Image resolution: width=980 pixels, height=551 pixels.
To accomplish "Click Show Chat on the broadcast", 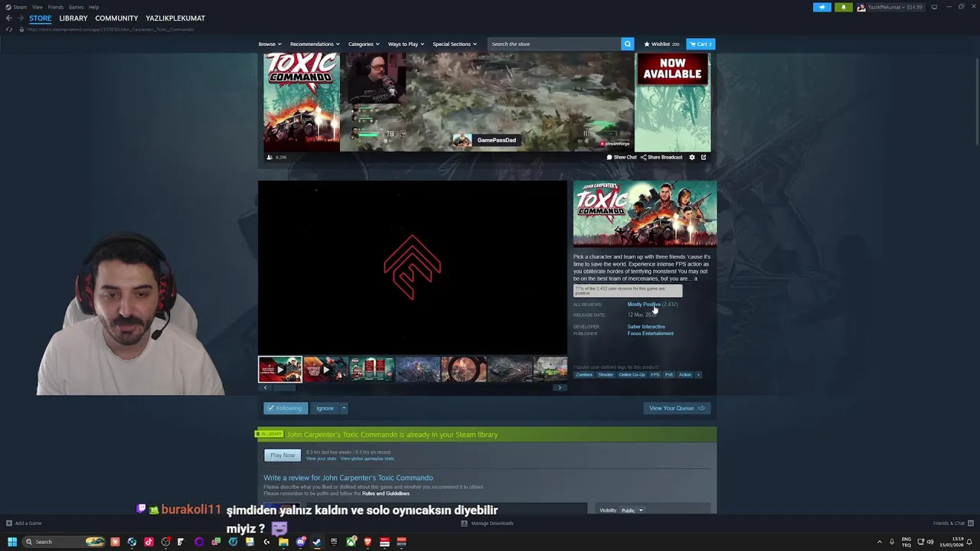I will tap(622, 157).
